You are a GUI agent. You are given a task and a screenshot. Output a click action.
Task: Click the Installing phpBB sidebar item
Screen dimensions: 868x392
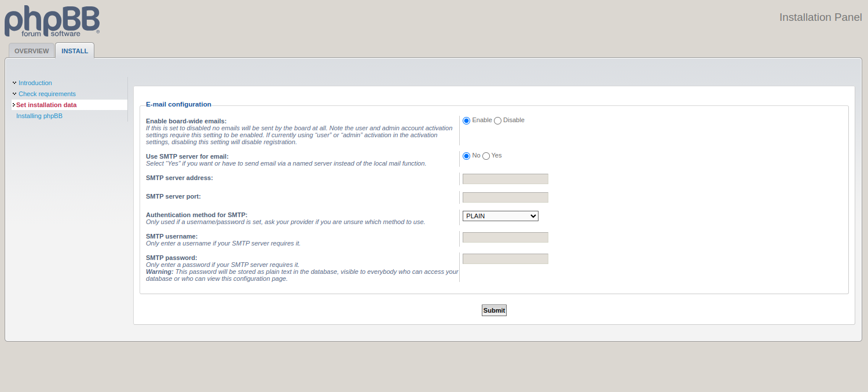tap(39, 116)
